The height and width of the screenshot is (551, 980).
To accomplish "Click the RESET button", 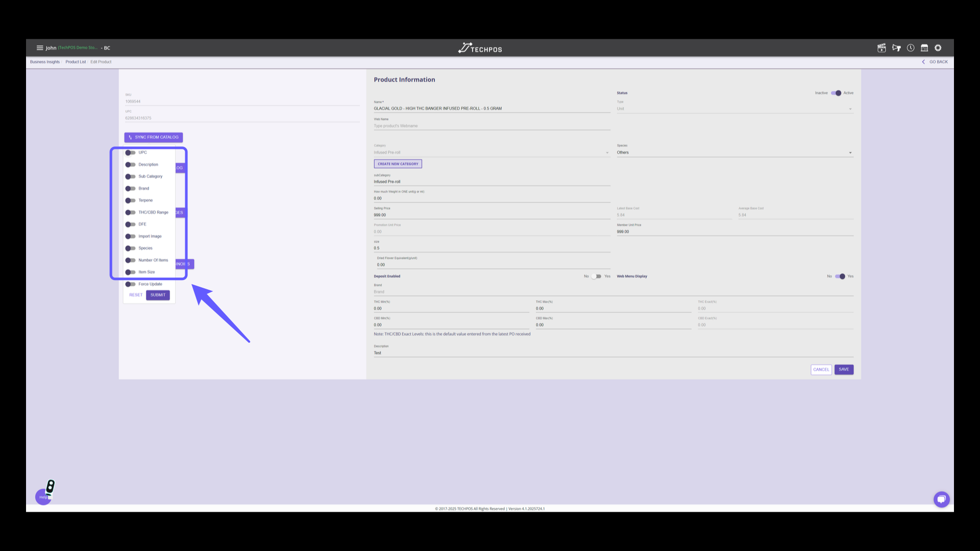I will pos(136,295).
